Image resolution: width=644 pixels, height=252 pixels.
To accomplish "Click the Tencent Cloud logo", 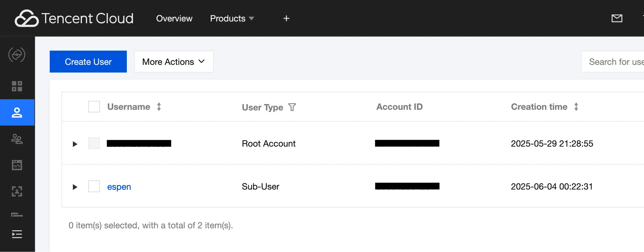I will 74,18.
